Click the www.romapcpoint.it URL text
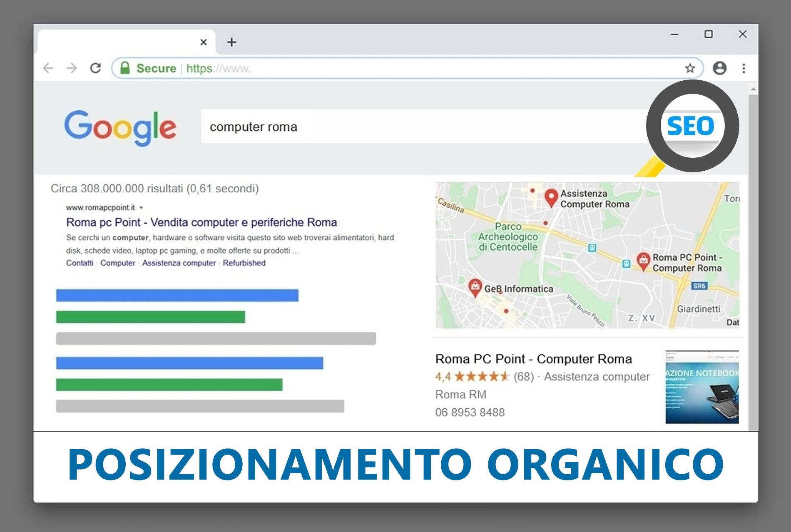791x532 pixels. click(100, 207)
